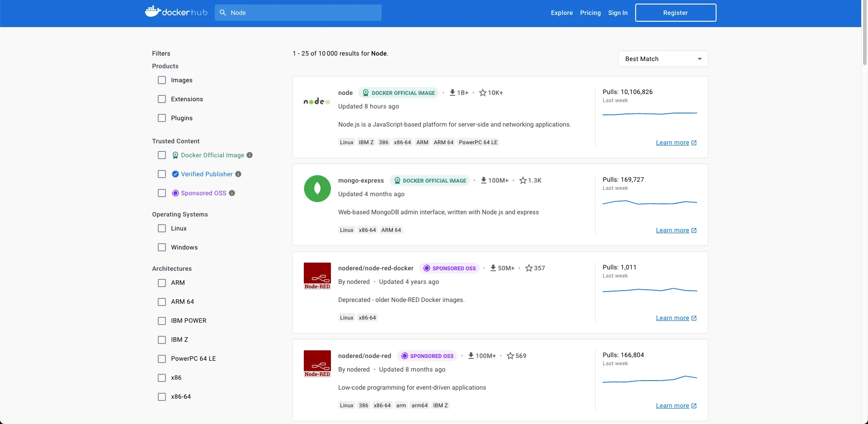Click the info icon beside Docker Official Image filter

(249, 155)
